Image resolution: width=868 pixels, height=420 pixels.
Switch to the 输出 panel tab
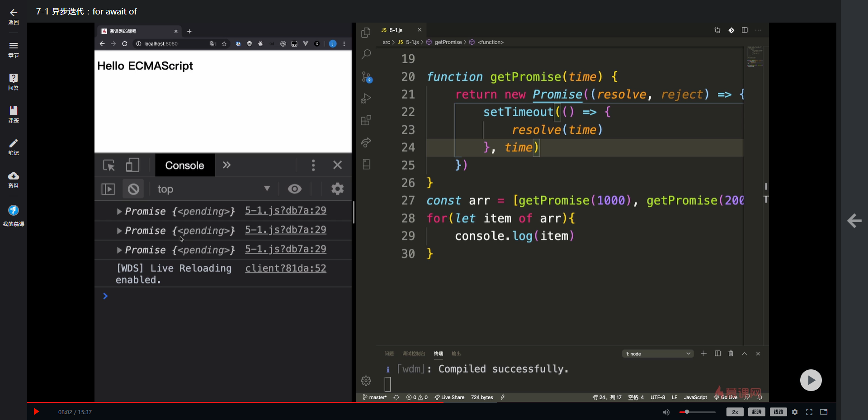456,354
